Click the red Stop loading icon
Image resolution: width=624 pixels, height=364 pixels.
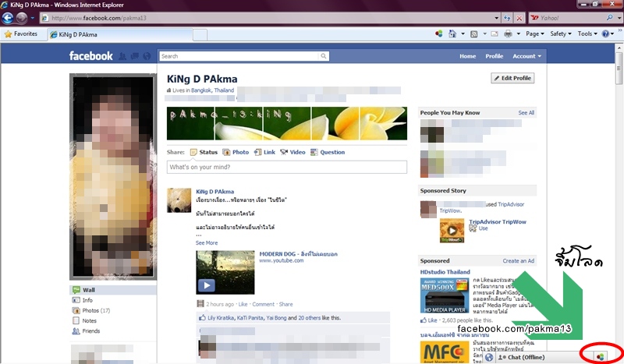pos(519,18)
